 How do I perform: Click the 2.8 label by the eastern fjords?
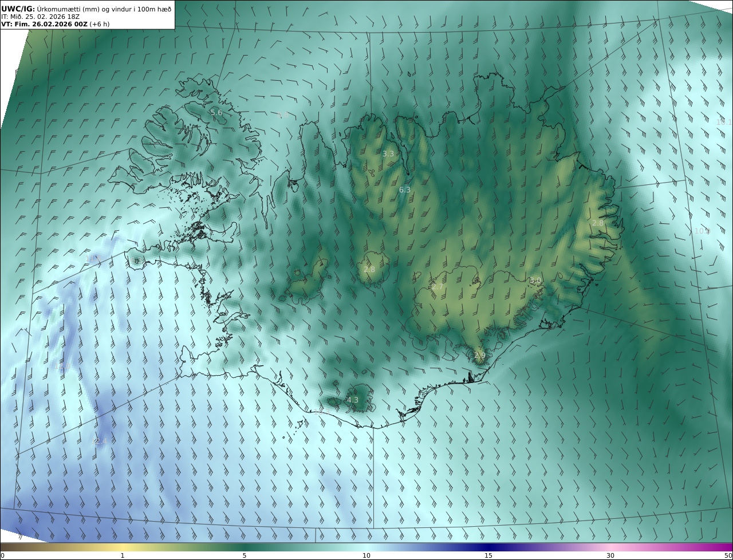tap(598, 223)
